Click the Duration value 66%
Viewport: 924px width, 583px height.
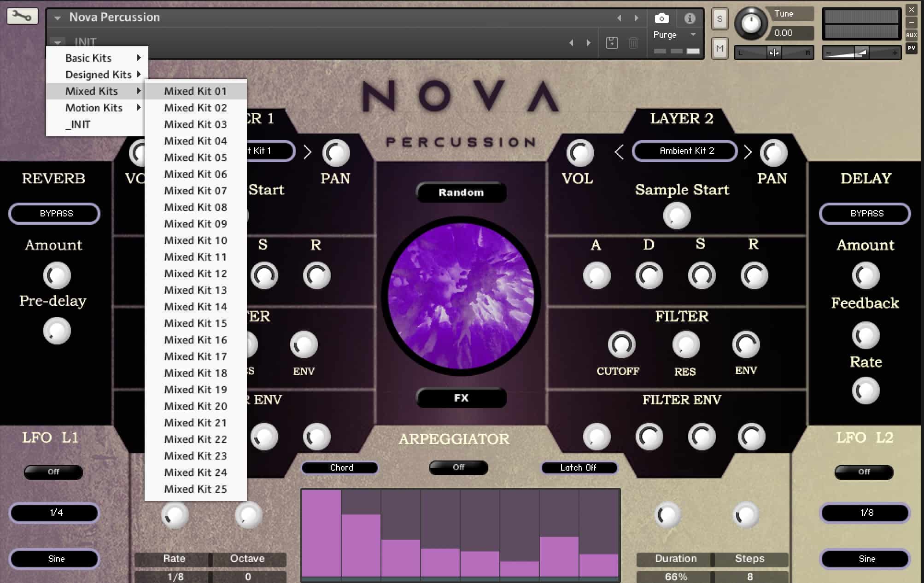(675, 577)
